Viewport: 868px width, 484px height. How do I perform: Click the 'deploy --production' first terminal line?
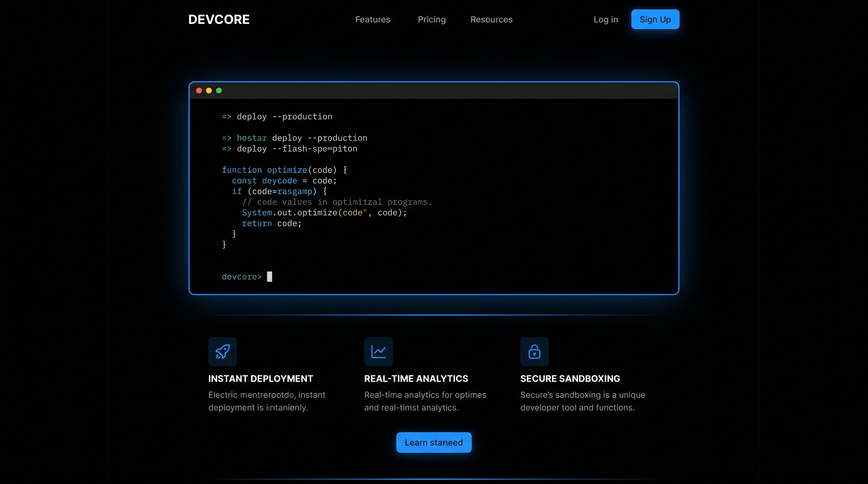point(277,117)
